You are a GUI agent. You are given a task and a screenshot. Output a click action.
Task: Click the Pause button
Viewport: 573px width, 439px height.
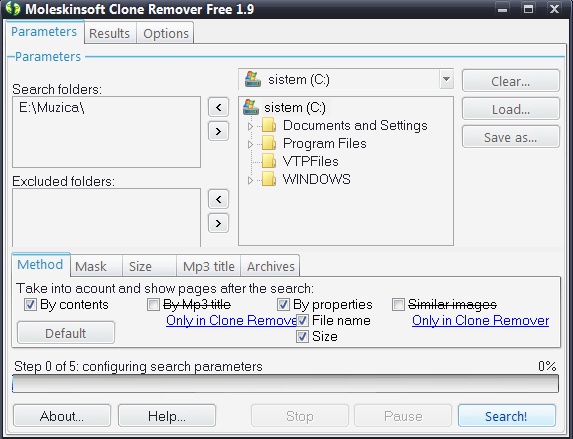tap(403, 416)
